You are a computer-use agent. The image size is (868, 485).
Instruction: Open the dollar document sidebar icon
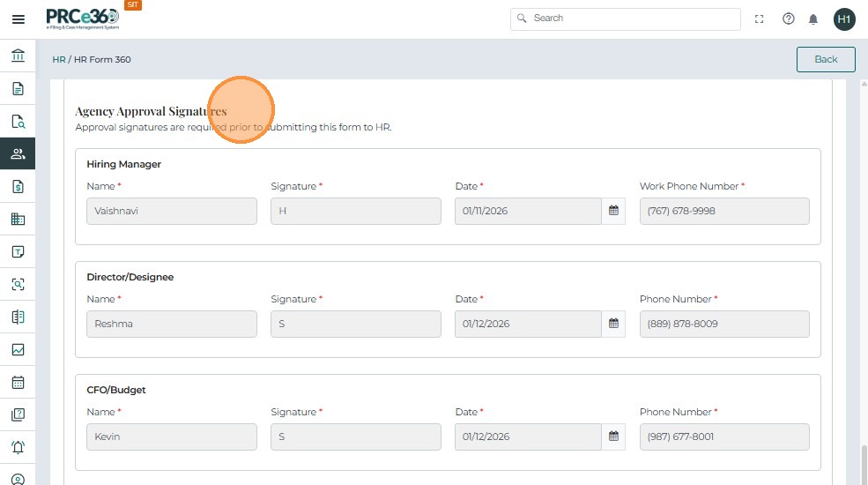pos(18,186)
